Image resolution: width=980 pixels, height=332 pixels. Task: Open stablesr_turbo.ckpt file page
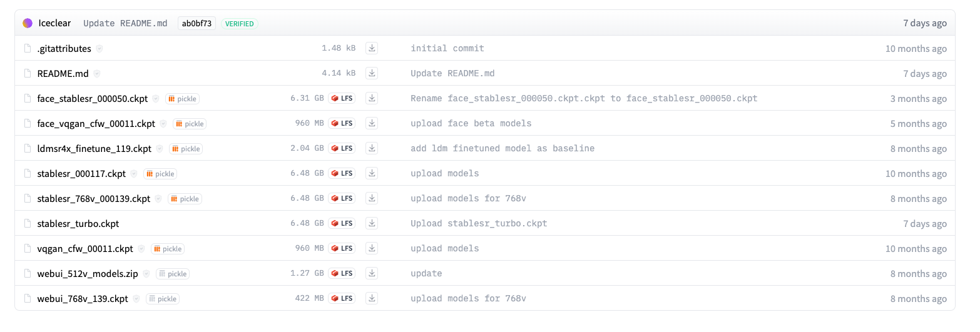(x=78, y=223)
